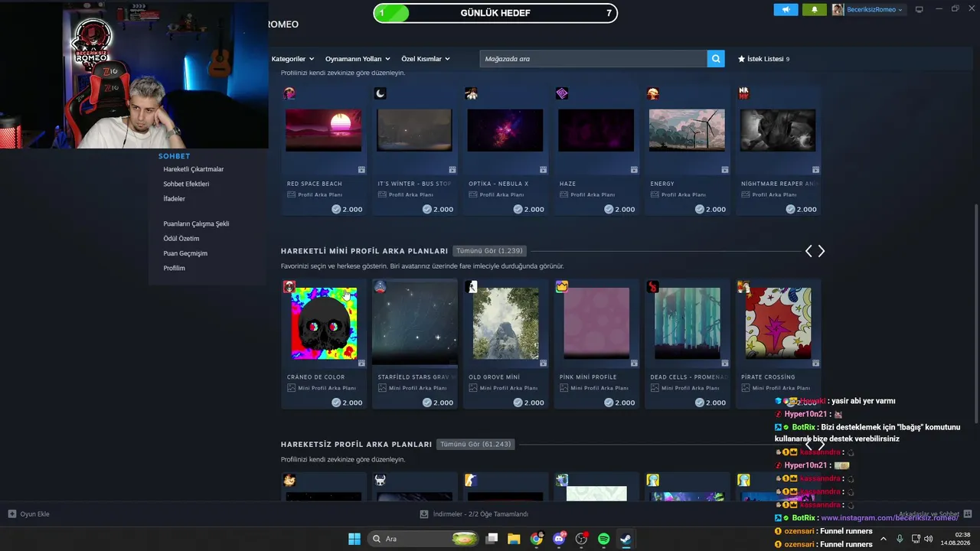Screen dimensions: 980x551
Task: Click Red Space Beach game icon
Action: coord(289,93)
